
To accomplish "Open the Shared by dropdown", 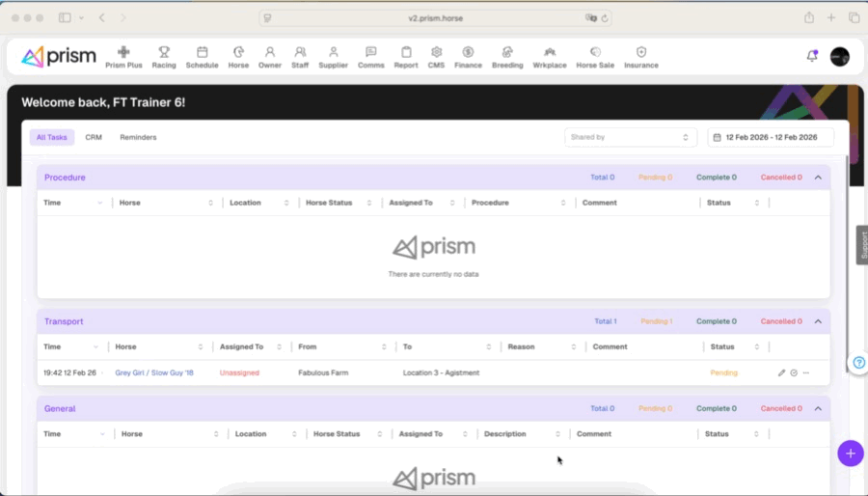I will point(631,137).
